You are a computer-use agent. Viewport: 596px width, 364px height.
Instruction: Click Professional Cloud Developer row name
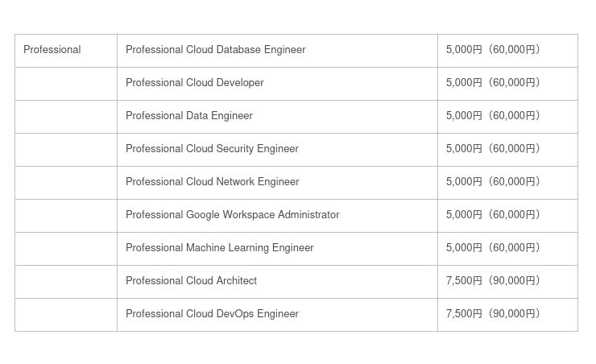(x=195, y=83)
